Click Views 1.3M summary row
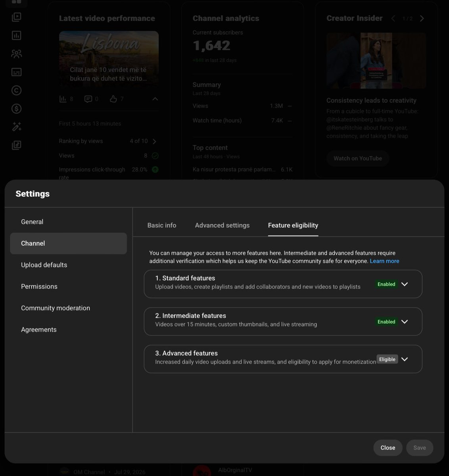449x476 pixels. coord(242,106)
